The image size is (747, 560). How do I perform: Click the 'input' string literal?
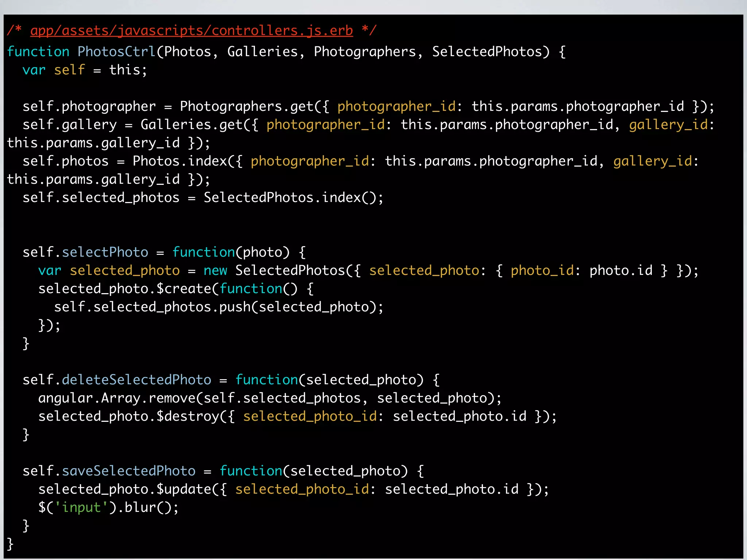(x=81, y=507)
